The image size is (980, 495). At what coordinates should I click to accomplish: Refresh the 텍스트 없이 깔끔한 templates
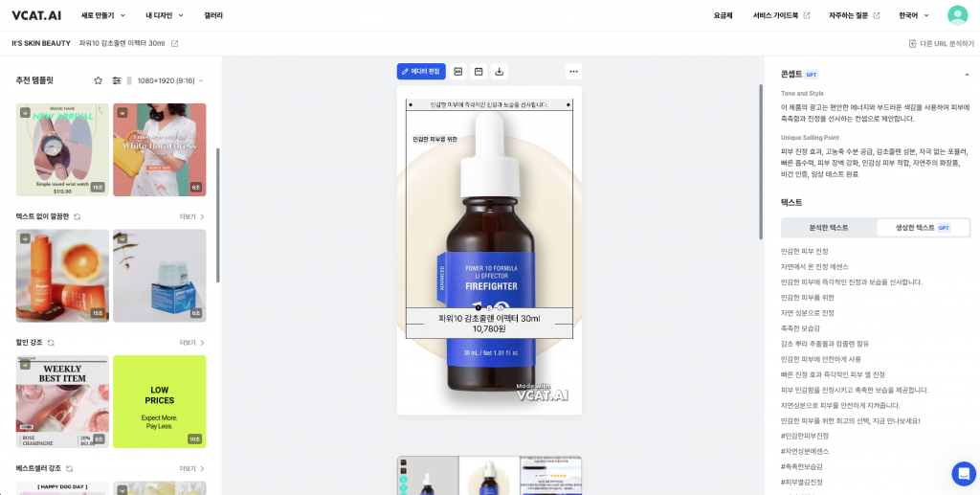pos(77,217)
